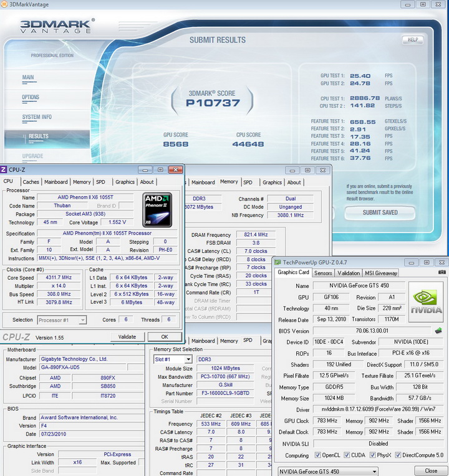Click the GPU score value 8568

(x=176, y=144)
